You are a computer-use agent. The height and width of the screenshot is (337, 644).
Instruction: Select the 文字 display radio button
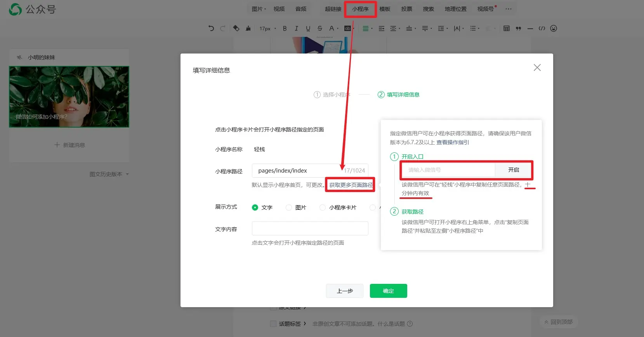point(255,207)
